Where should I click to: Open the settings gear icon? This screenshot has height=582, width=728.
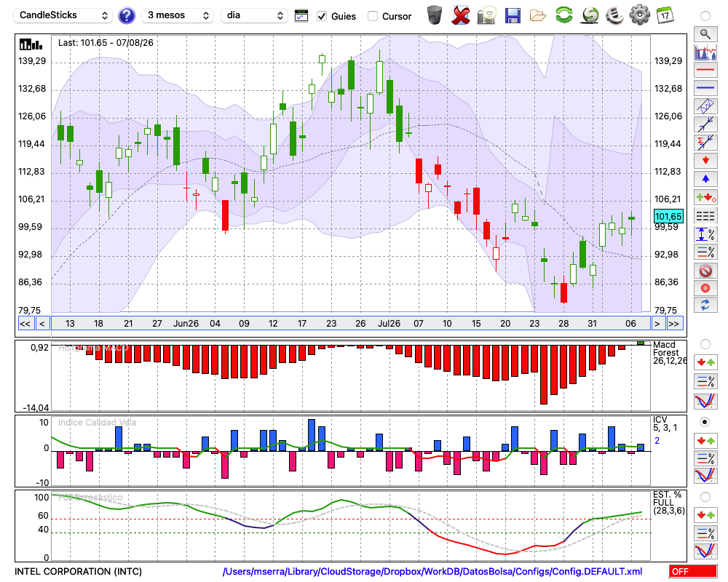pos(639,15)
